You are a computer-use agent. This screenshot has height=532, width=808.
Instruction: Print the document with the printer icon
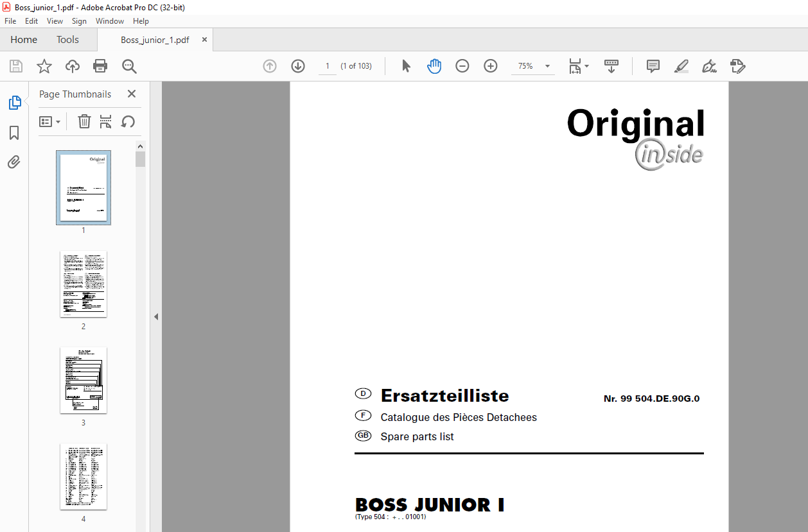pyautogui.click(x=100, y=66)
